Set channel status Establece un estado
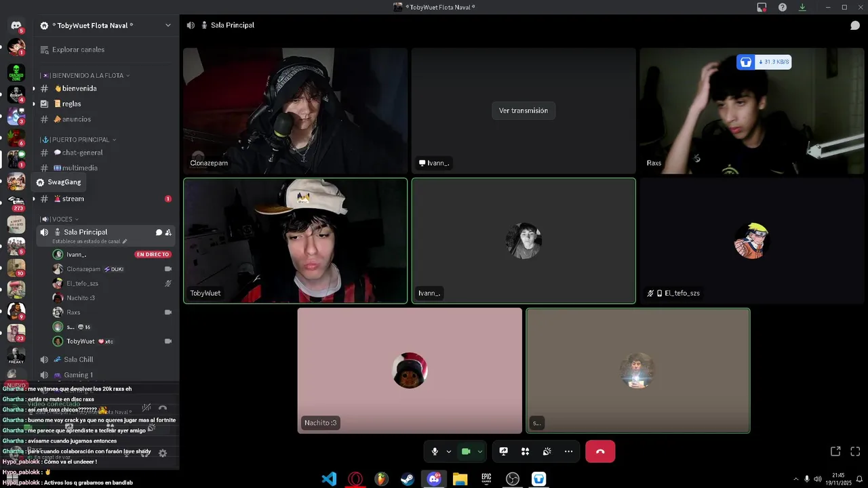 coord(90,241)
